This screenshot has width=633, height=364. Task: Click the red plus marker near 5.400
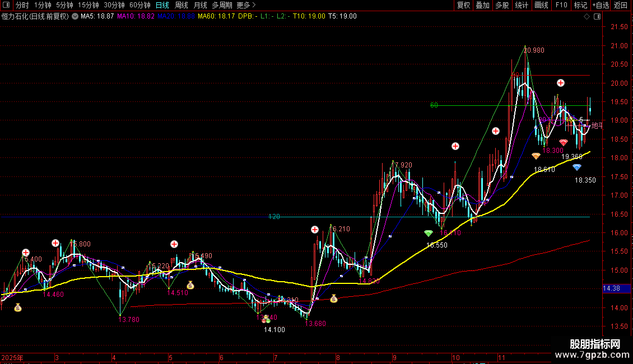[x=26, y=253]
